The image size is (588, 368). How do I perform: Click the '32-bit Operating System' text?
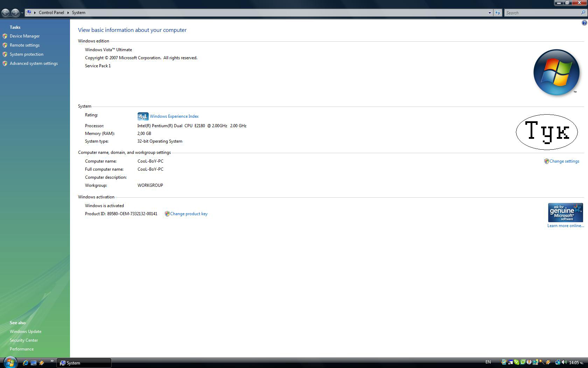pyautogui.click(x=160, y=141)
